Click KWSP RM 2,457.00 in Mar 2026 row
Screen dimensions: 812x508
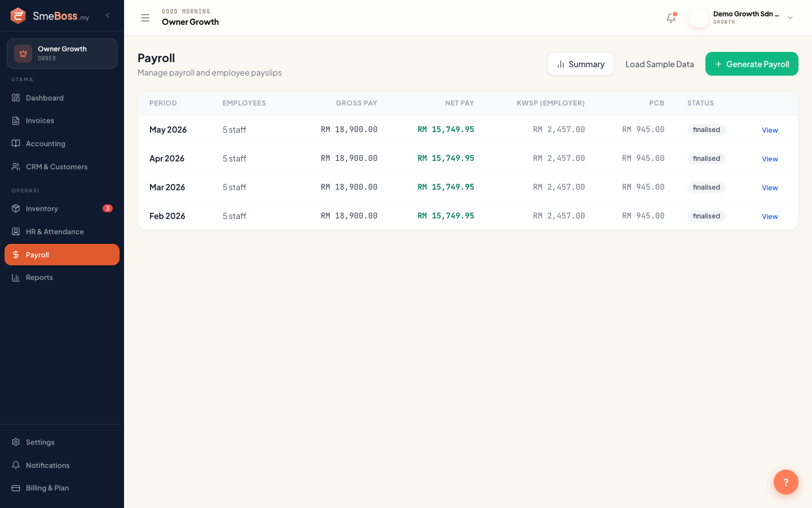559,187
